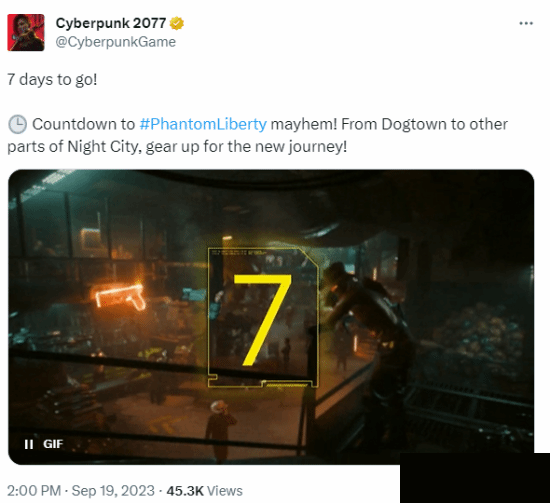Click the orange neon gun sign

tap(120, 296)
